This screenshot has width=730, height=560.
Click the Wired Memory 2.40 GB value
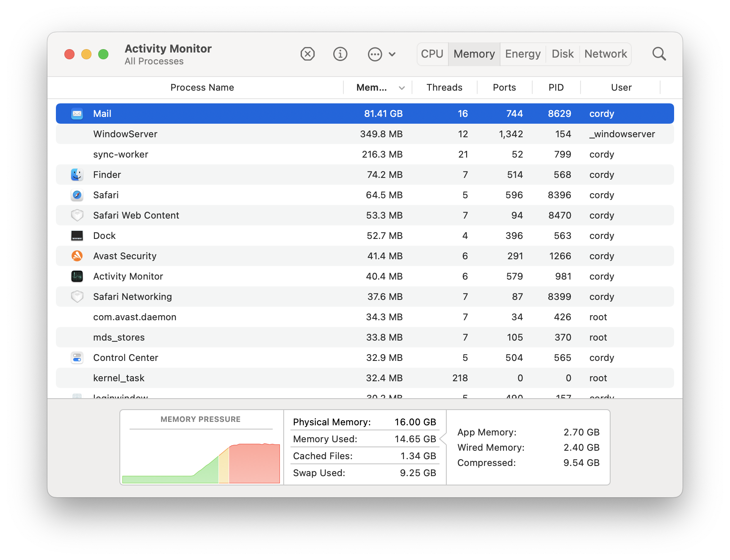581,448
